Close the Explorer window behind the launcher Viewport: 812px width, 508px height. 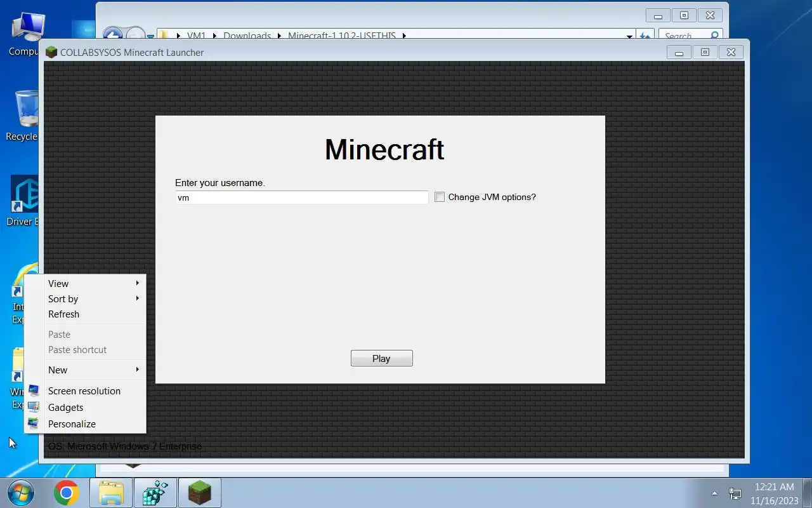coord(710,16)
